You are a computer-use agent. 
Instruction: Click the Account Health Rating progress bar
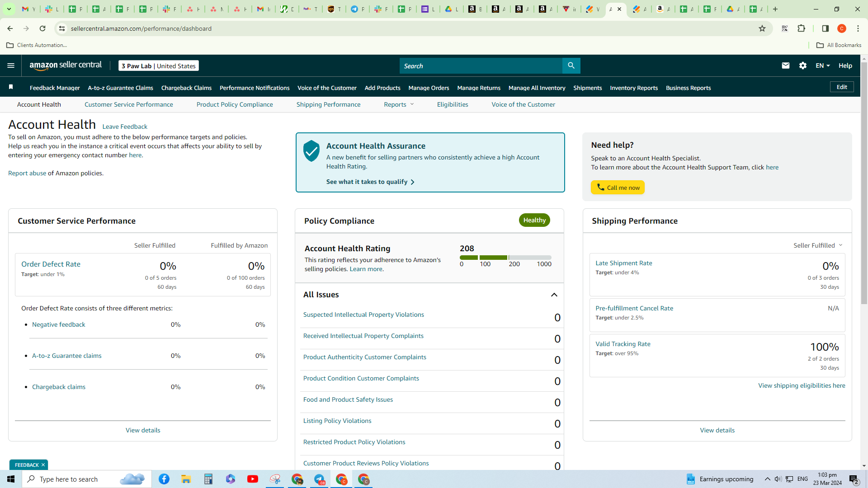tap(505, 258)
